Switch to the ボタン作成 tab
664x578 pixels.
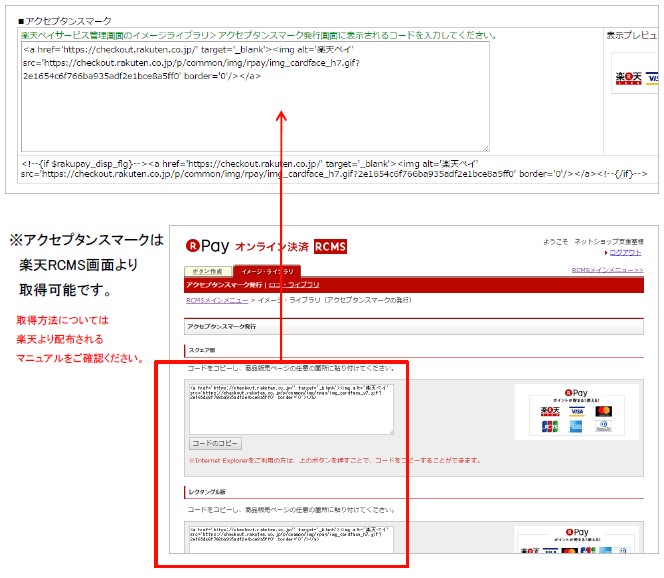tap(208, 271)
